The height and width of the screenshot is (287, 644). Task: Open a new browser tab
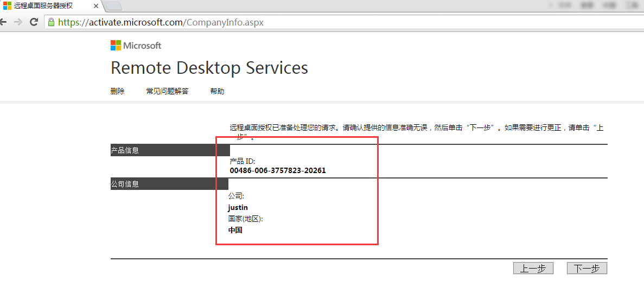(113, 7)
